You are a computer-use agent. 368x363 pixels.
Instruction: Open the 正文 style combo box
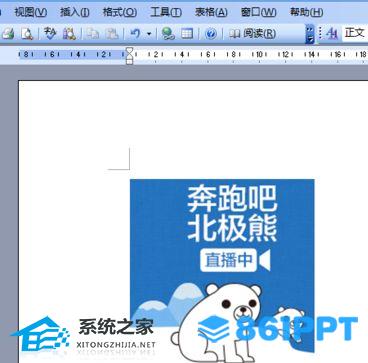(355, 33)
